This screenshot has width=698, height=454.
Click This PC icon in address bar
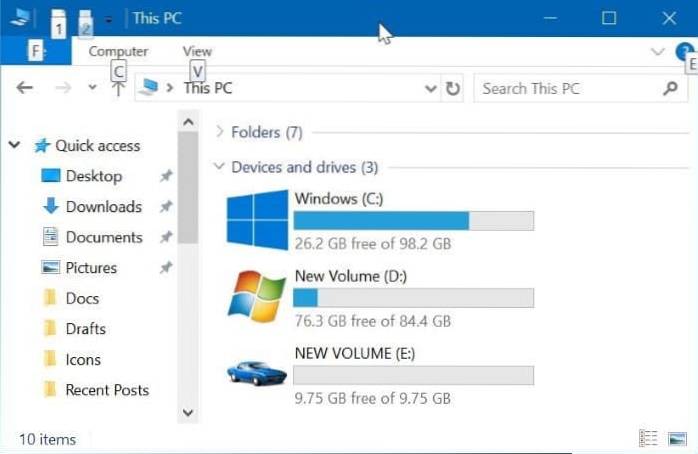coord(149,87)
